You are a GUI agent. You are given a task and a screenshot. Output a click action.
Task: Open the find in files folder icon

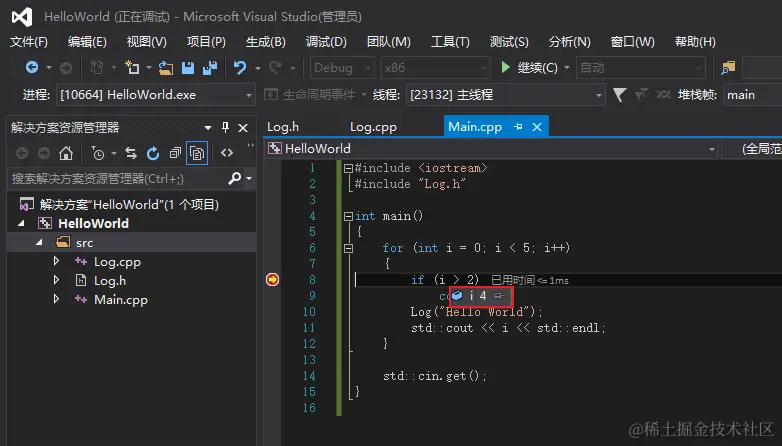coord(729,67)
